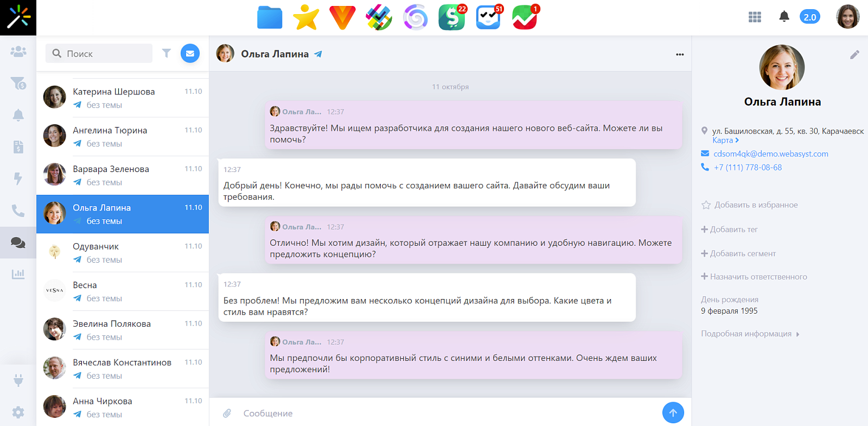Open calls phone icon in sidebar

coord(18,211)
